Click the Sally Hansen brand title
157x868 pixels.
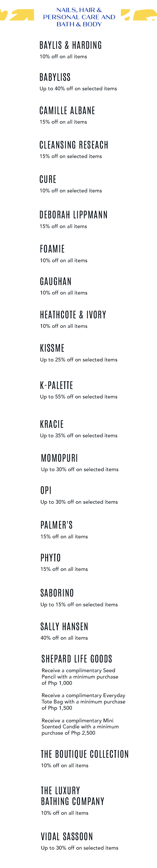tap(64, 627)
